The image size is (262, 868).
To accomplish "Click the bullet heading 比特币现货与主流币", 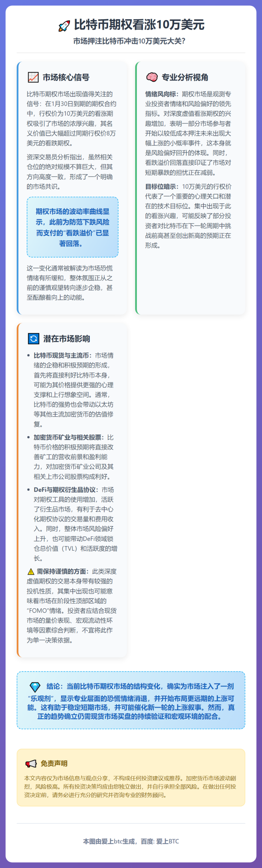I will click(x=63, y=355).
